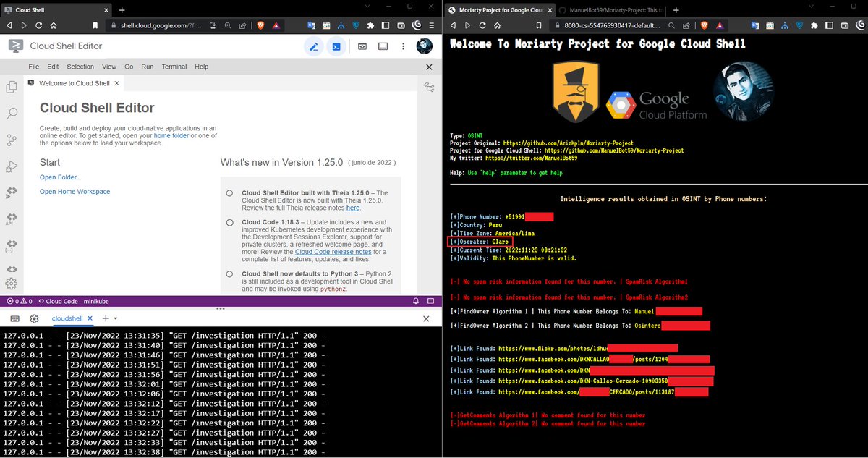Select the cloudshell terminal tab
Viewport: 868px width, 458px height.
[x=67, y=318]
